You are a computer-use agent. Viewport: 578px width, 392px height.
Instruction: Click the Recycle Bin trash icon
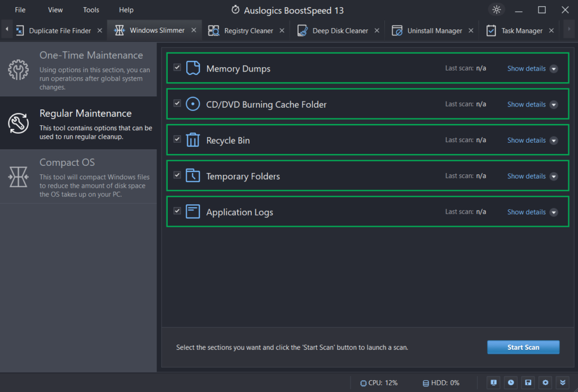pos(192,139)
